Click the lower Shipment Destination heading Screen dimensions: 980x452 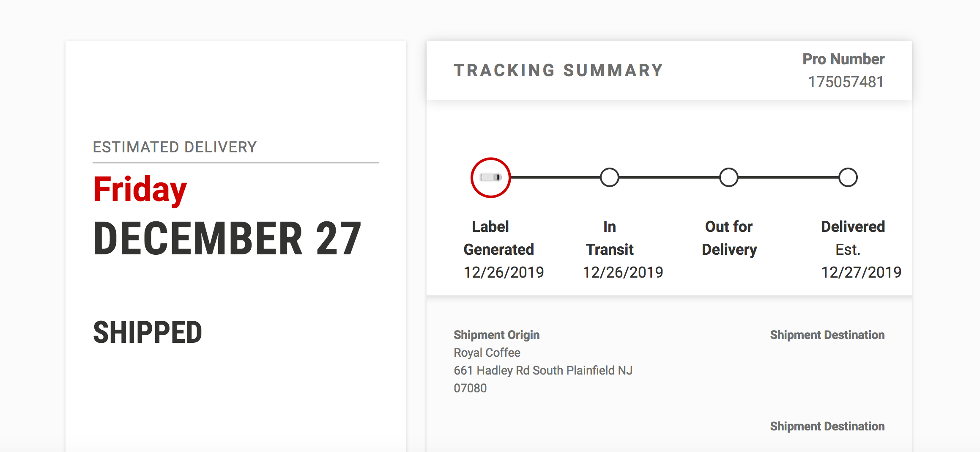coord(827,426)
